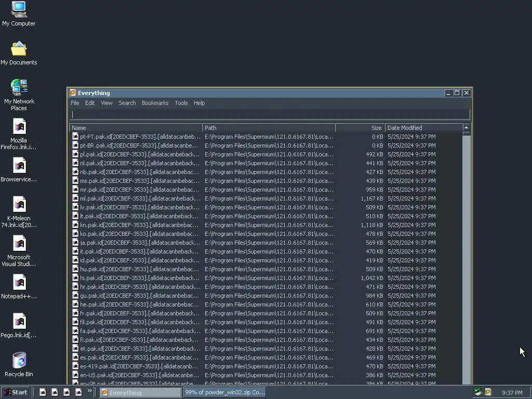
Task: Select the lv.pak file row name
Action: (140, 207)
